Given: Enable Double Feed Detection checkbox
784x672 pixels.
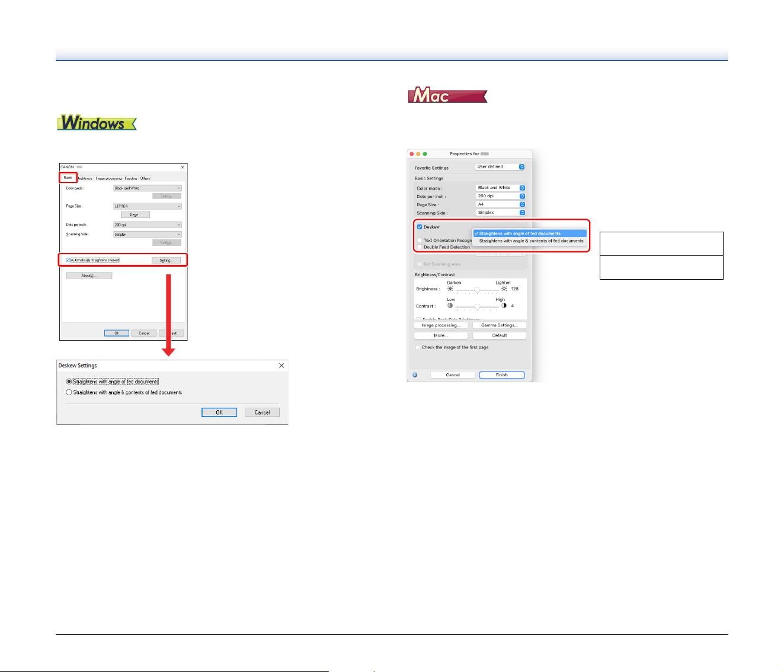Looking at the screenshot, I should point(420,247).
